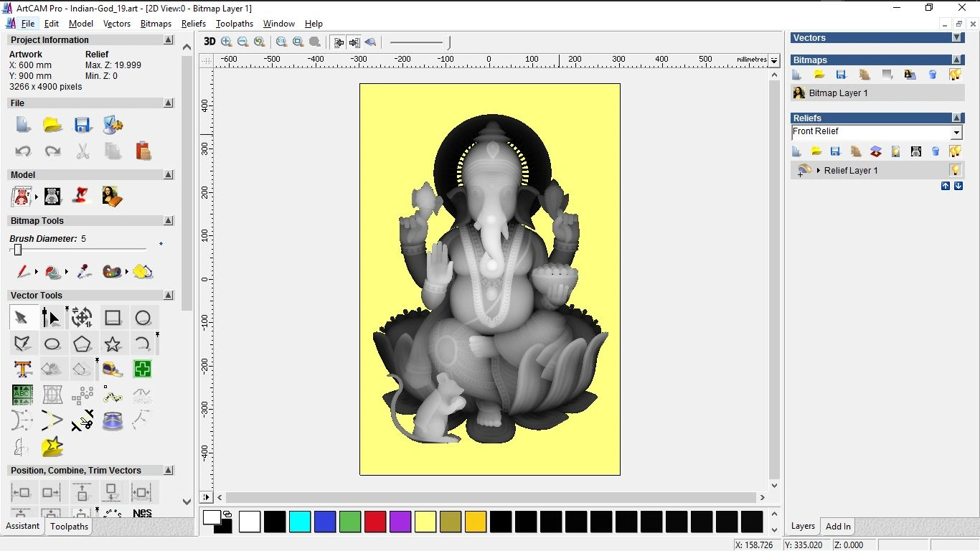980x551 pixels.
Task: Select the vector text tool
Action: pyautogui.click(x=22, y=369)
